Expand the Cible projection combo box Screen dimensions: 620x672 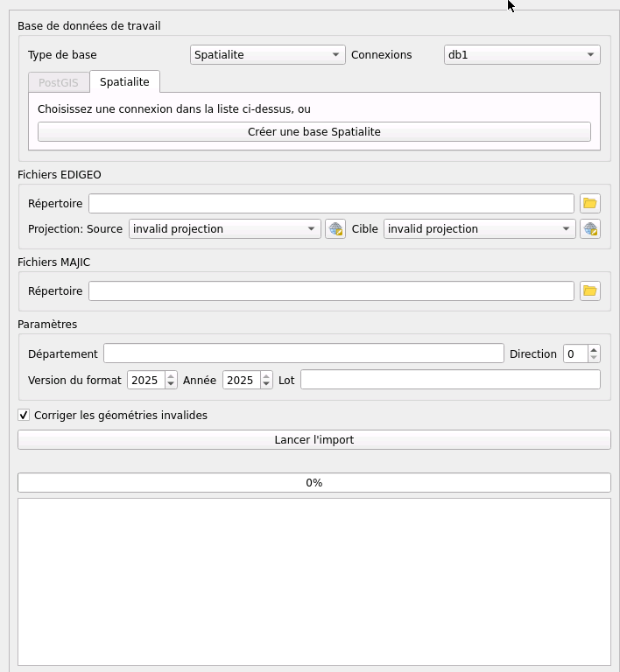click(479, 229)
